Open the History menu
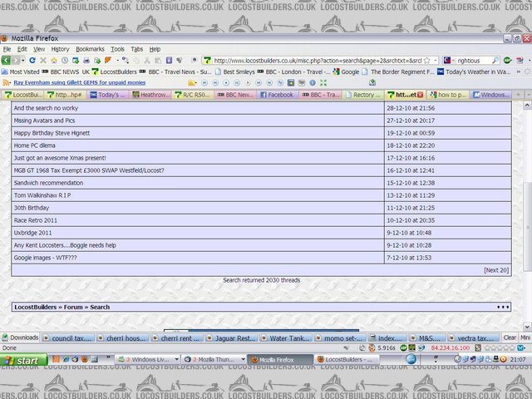532x399 pixels. pos(60,49)
